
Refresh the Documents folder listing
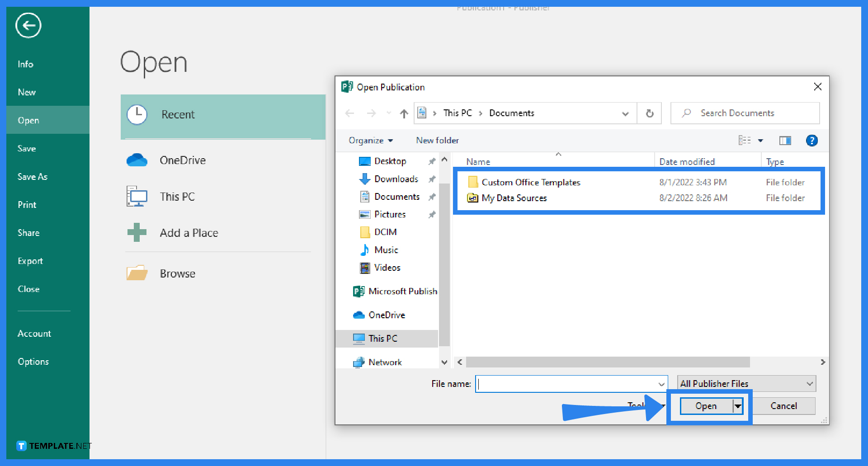(649, 113)
